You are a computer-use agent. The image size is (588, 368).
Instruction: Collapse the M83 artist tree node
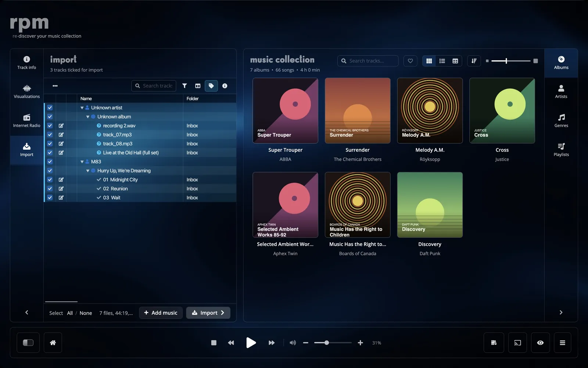82,162
